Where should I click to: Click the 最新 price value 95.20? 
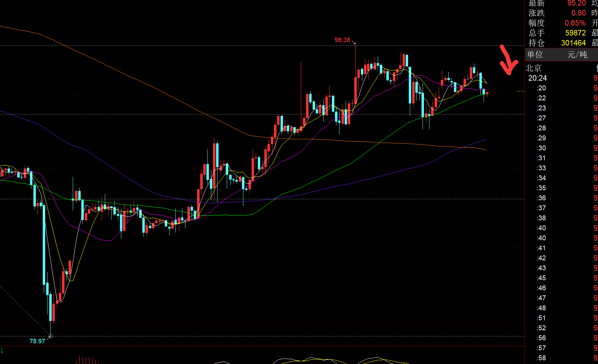[x=576, y=3]
